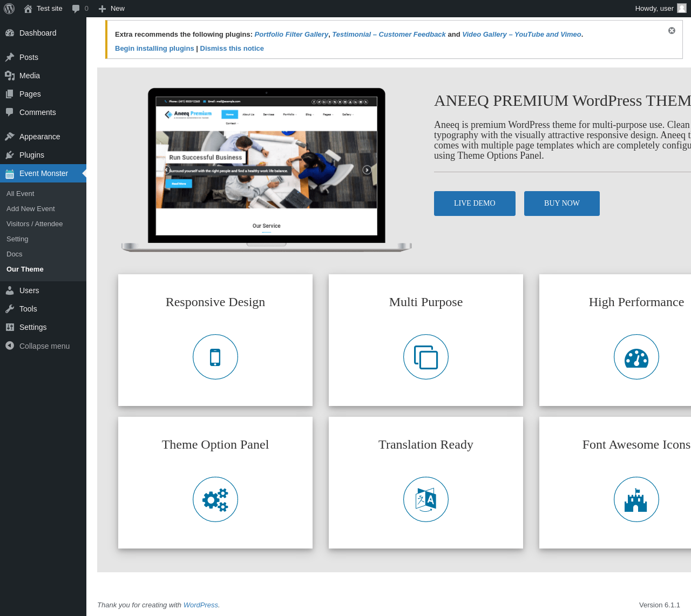691x616 pixels.
Task: Click the New text in admin bar
Action: [118, 9]
